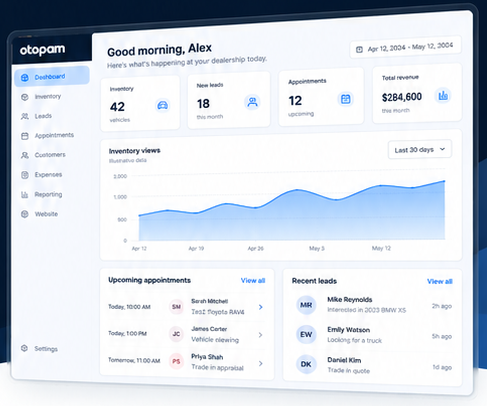This screenshot has width=487, height=406.
Task: Click the chart's final data point
Action: pos(444,181)
